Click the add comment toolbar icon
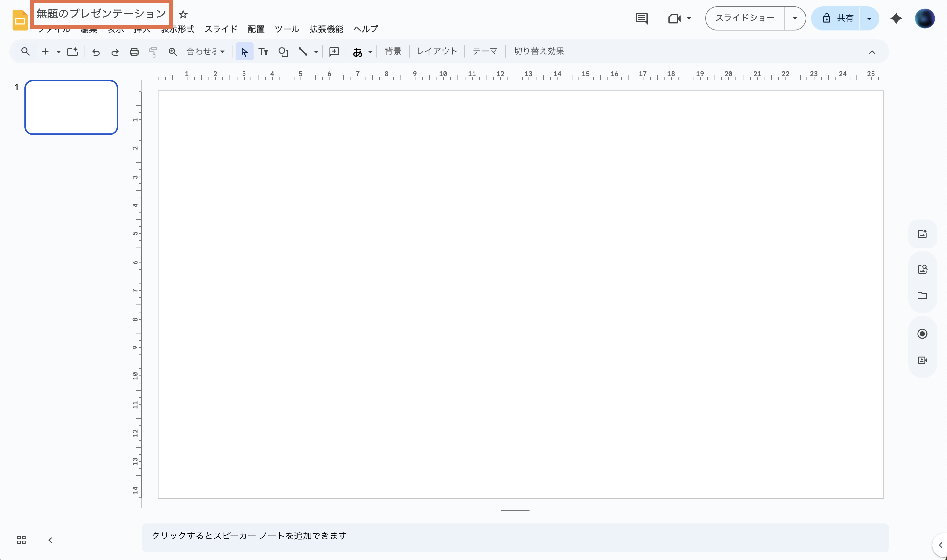 334,52
